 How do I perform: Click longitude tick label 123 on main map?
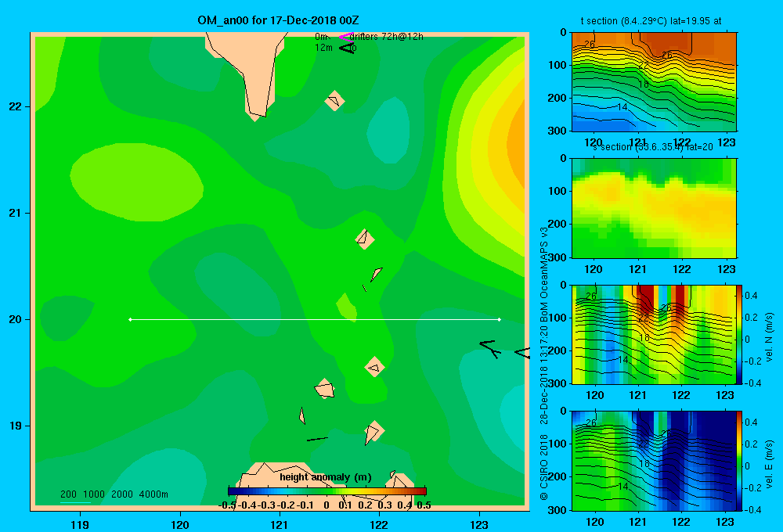(x=479, y=524)
